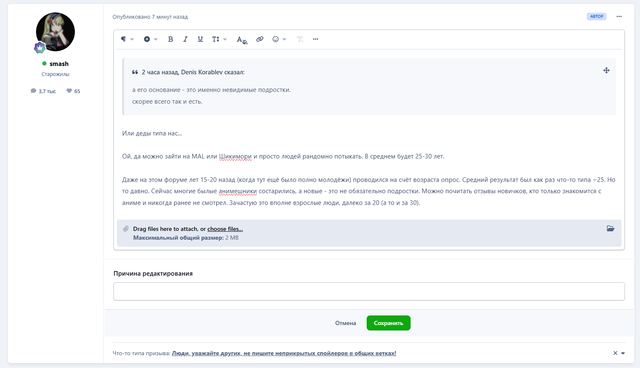The image size is (640, 368).
Task: Click the 3,7 тыс posts count
Action: pyautogui.click(x=43, y=91)
